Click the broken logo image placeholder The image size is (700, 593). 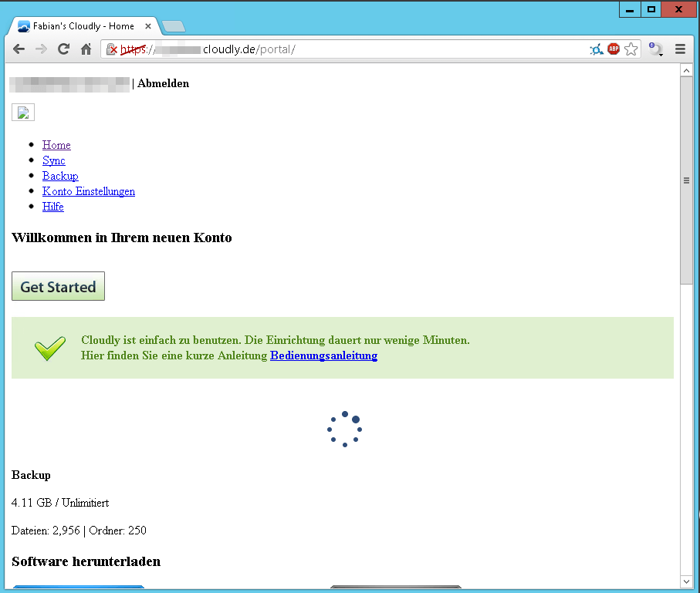tap(23, 113)
